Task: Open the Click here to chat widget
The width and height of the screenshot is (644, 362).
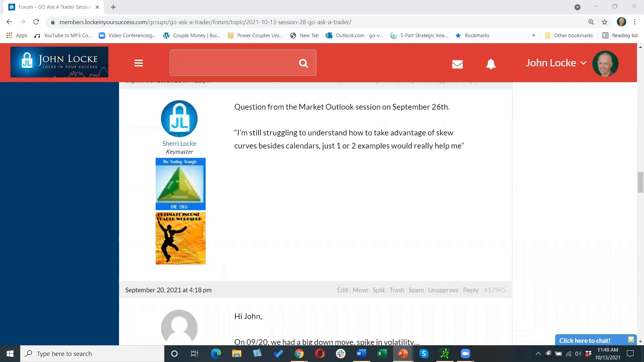Action: (596, 340)
